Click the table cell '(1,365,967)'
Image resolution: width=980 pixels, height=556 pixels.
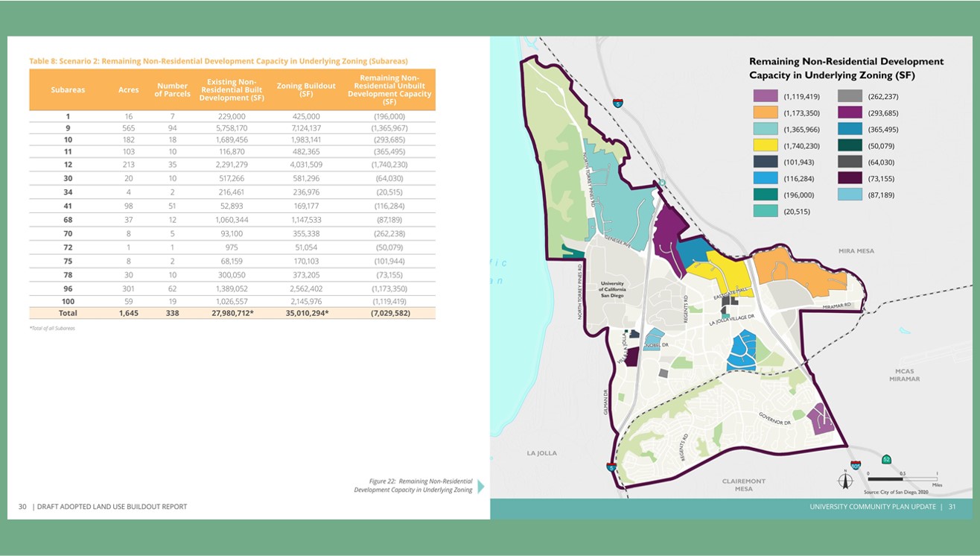[389, 128]
